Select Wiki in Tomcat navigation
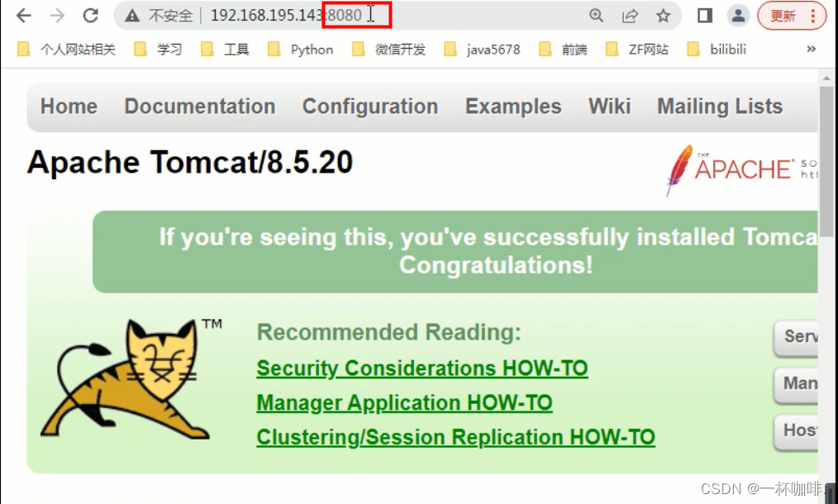This screenshot has width=838, height=504. [609, 107]
